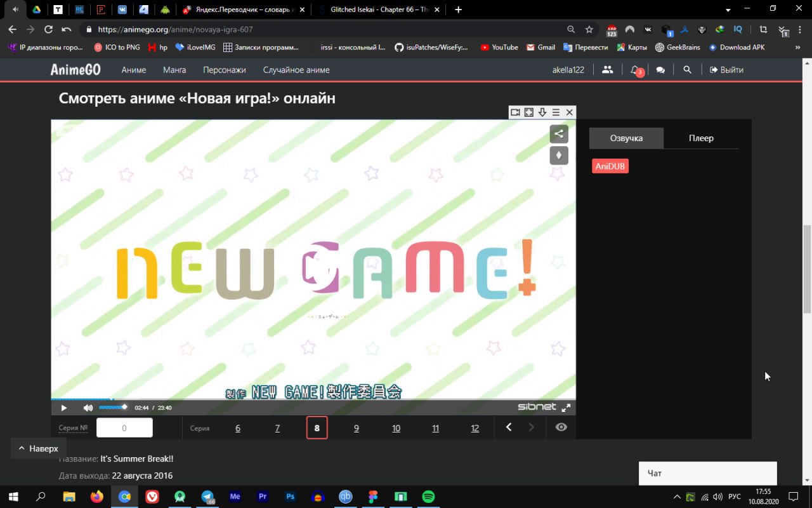This screenshot has height=508, width=812.
Task: Select episode 10
Action: tap(396, 428)
